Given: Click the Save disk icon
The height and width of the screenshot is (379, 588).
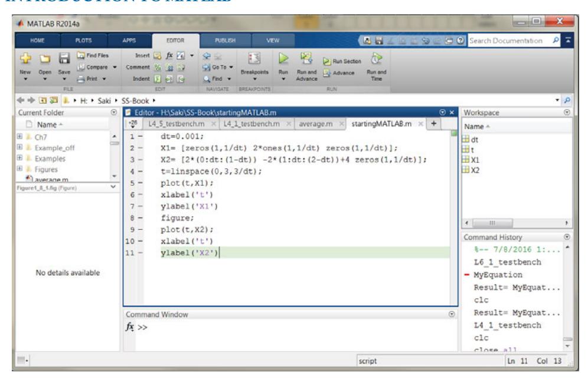Looking at the screenshot, I should point(64,58).
